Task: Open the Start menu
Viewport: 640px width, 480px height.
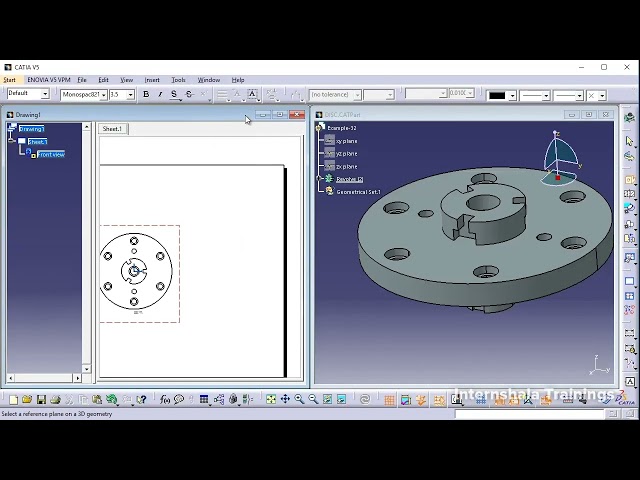Action: point(9,80)
